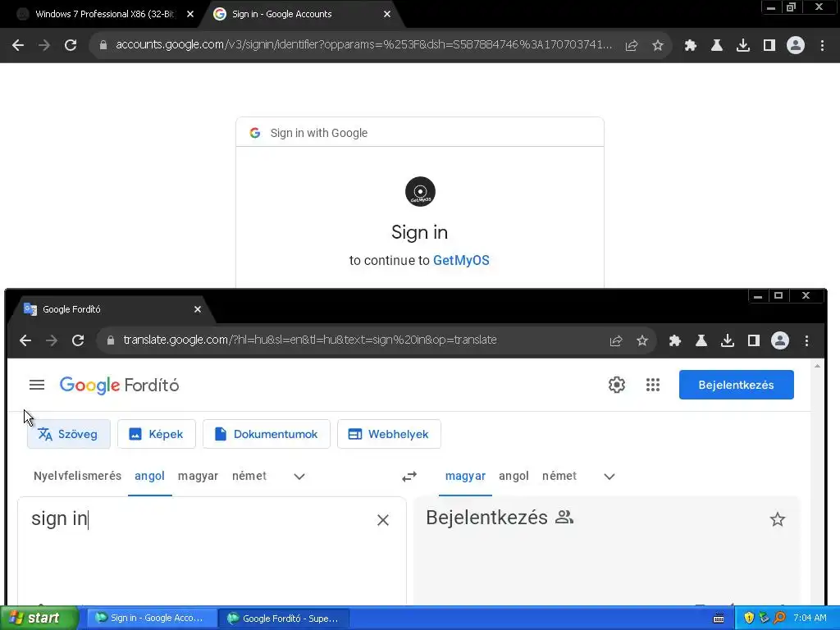Expand more source languages chevron
The width and height of the screenshot is (840, 630).
pyautogui.click(x=299, y=477)
